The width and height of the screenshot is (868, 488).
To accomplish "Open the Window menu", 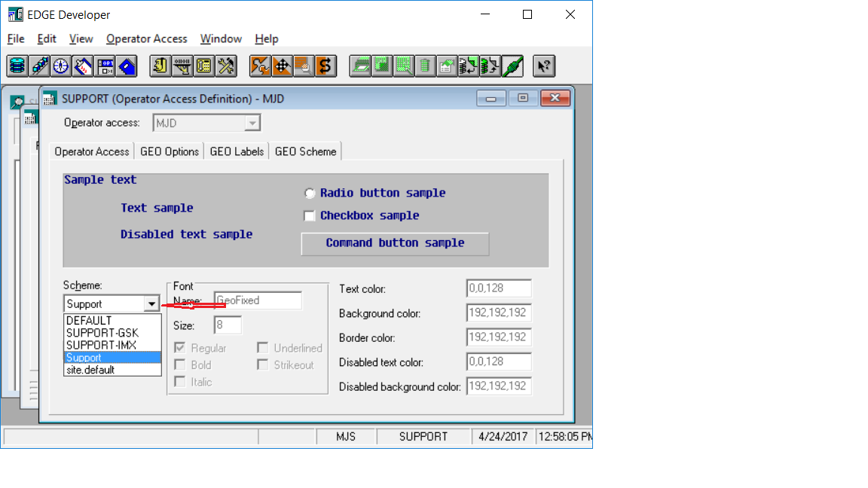I will click(x=221, y=38).
